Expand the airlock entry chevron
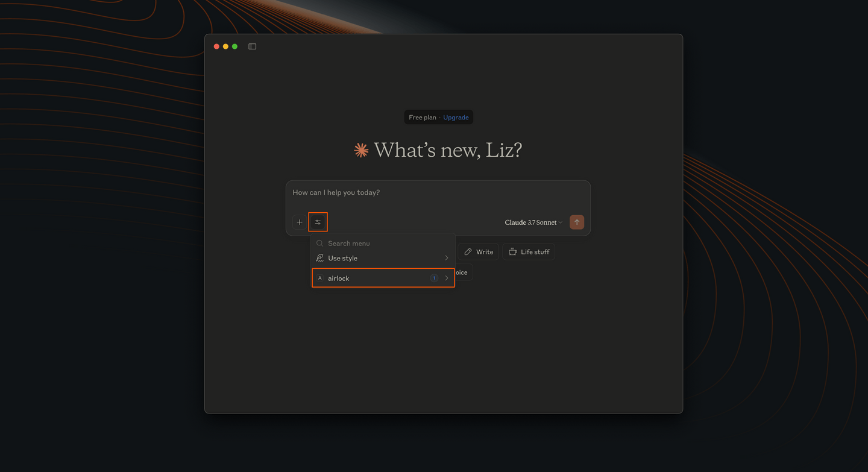The width and height of the screenshot is (868, 472). tap(447, 278)
